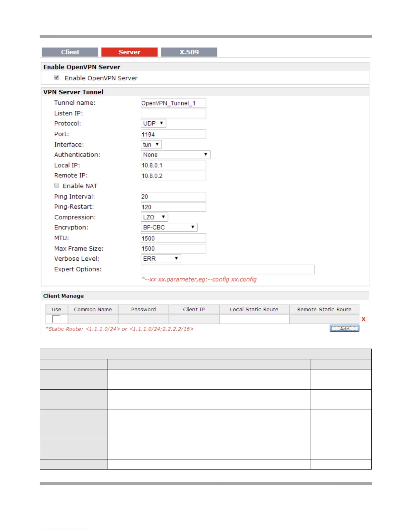411x532 pixels.
Task: Click the Remote IP field
Action: 173,176
